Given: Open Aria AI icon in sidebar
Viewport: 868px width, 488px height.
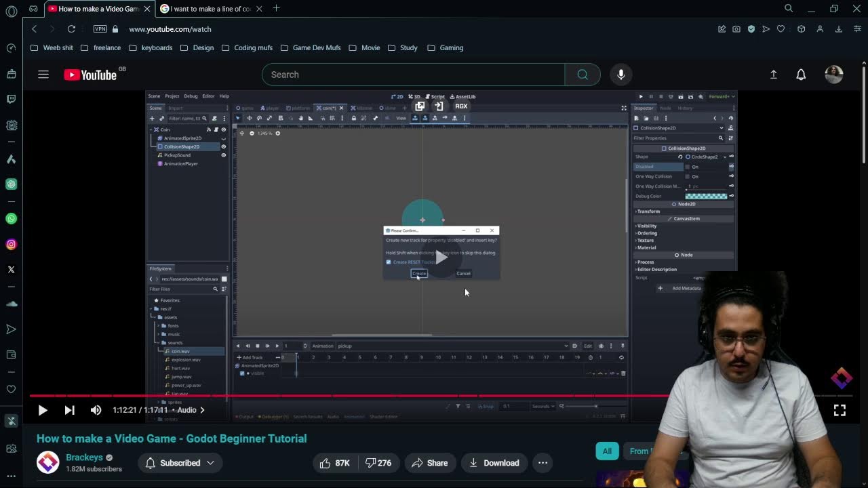Looking at the screenshot, I should click(12, 159).
